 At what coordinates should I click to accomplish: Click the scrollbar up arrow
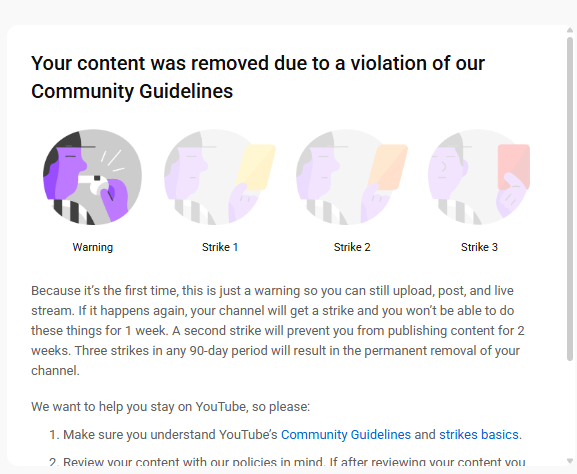coord(570,31)
